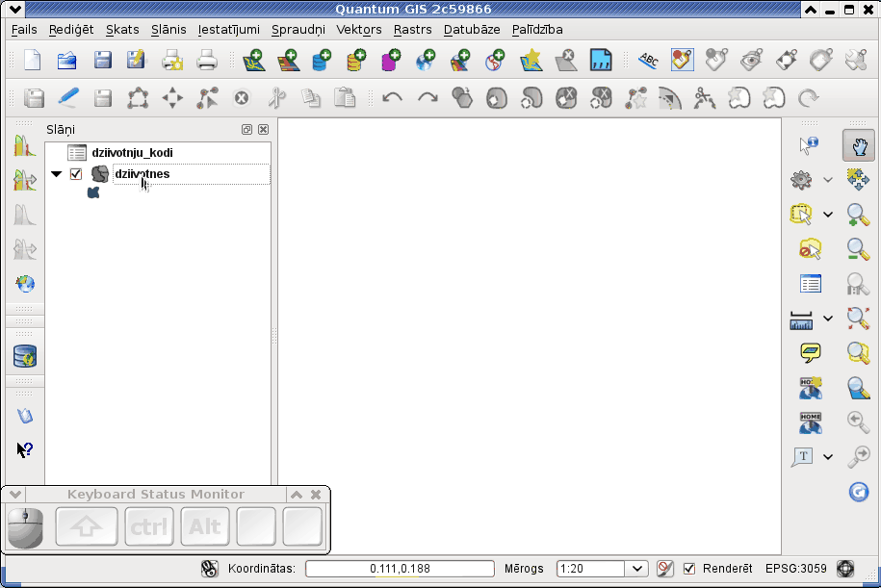Open the Fails menu
Image resolution: width=881 pixels, height=588 pixels.
(x=24, y=30)
